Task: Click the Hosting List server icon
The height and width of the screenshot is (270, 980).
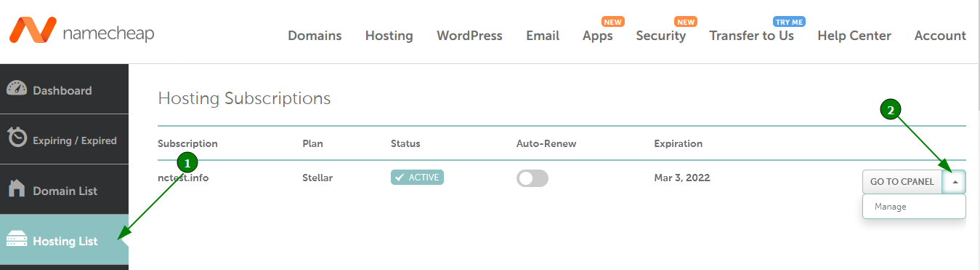Action: click(x=17, y=239)
